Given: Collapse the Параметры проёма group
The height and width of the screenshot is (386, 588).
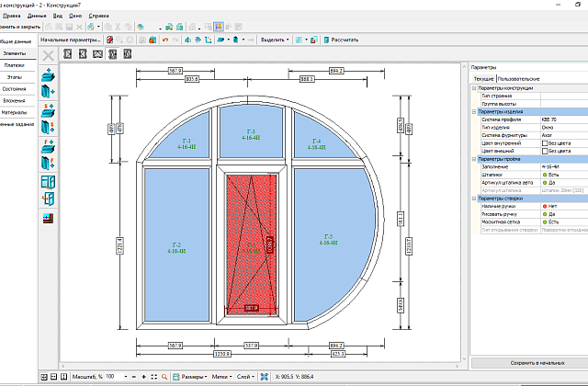Looking at the screenshot, I should click(x=474, y=159).
